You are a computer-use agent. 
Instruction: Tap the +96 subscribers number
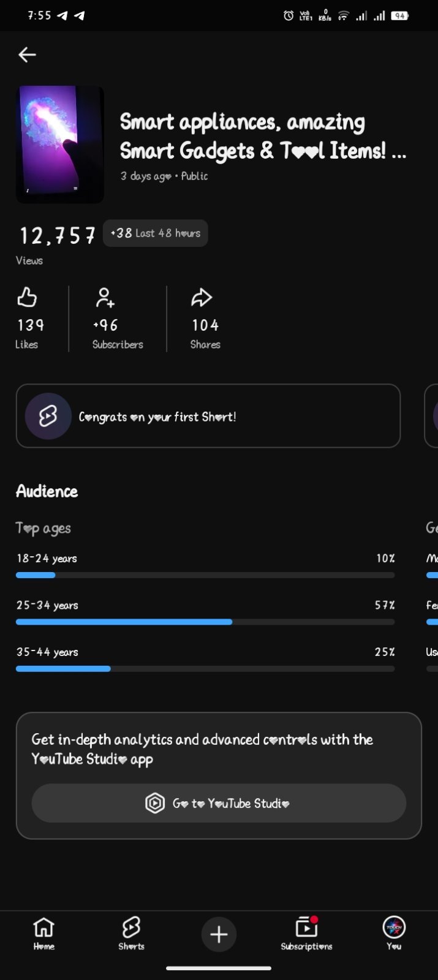pos(105,325)
